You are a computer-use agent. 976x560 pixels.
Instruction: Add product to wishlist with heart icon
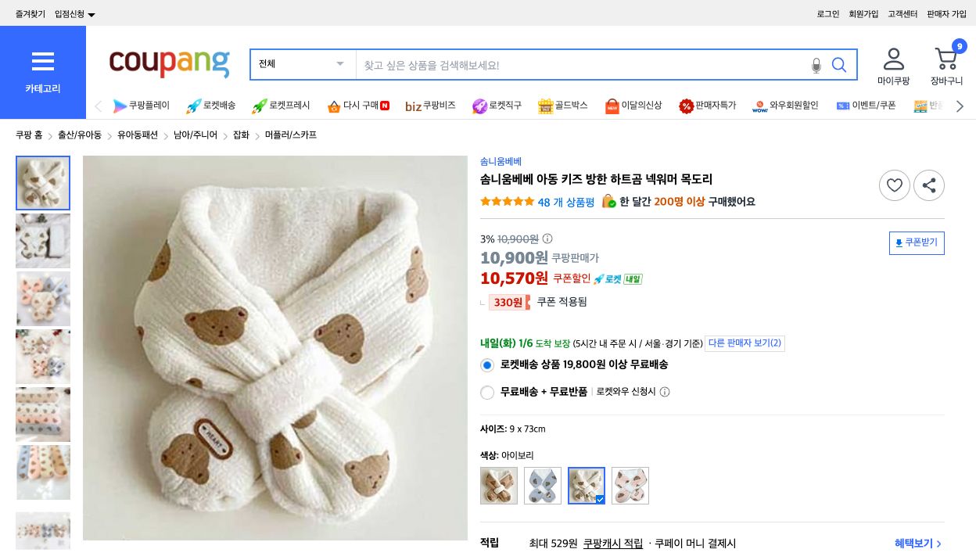click(x=895, y=185)
